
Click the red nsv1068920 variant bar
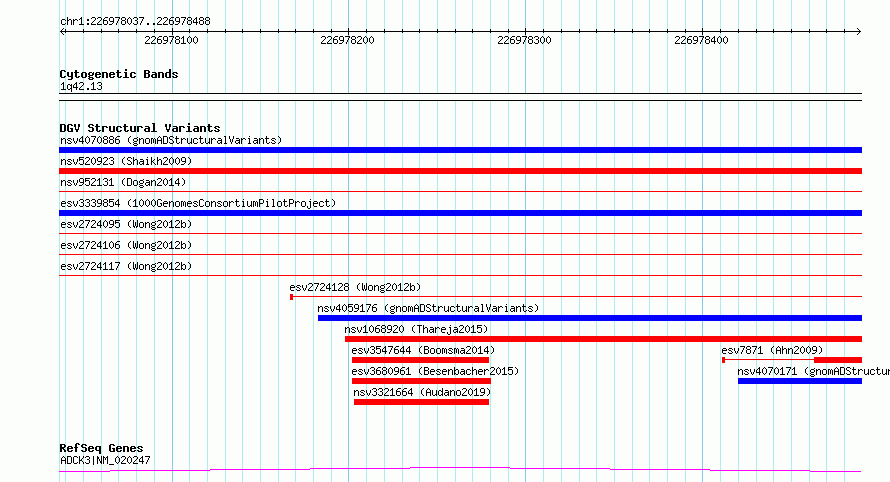click(x=603, y=339)
